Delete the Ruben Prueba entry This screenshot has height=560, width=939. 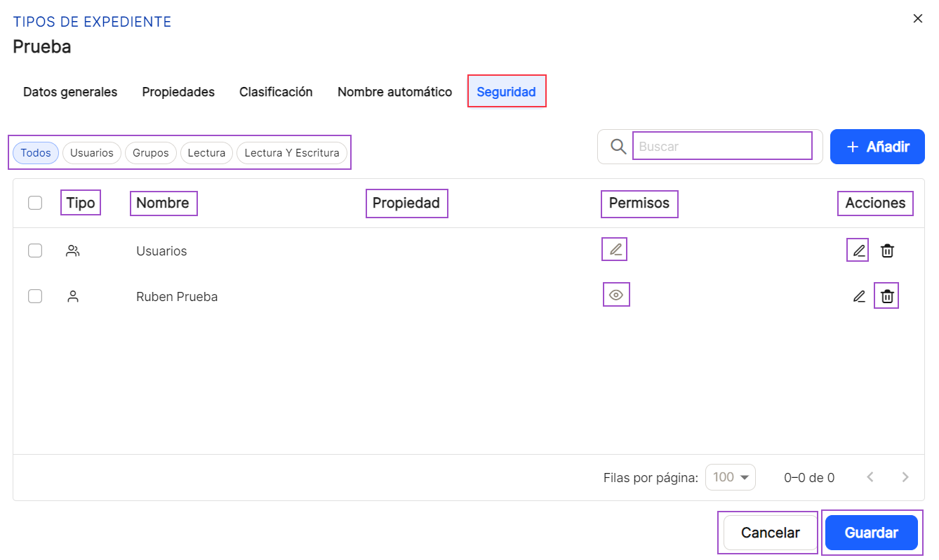887,296
